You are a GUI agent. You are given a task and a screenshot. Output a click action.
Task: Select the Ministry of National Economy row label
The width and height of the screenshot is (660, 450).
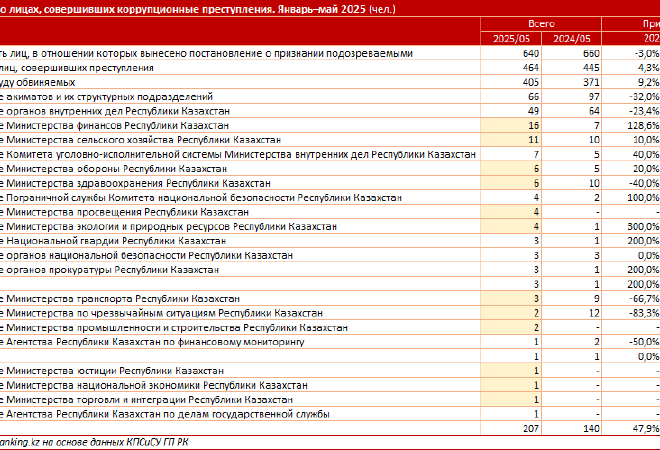154,385
